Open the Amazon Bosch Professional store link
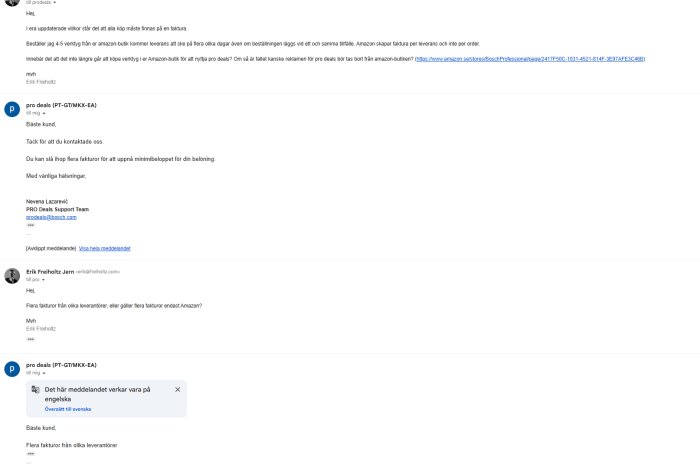 530,59
